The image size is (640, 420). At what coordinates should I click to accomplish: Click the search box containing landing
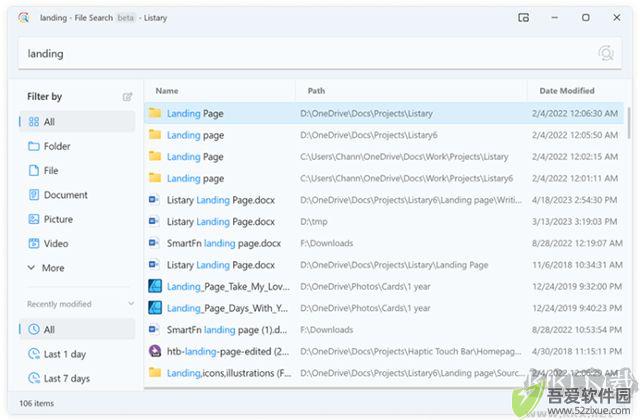[320, 53]
